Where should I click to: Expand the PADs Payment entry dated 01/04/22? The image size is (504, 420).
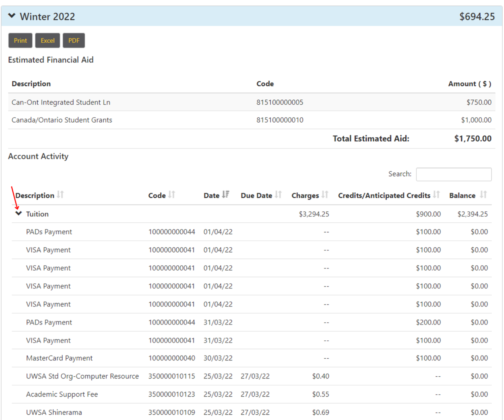click(x=49, y=231)
